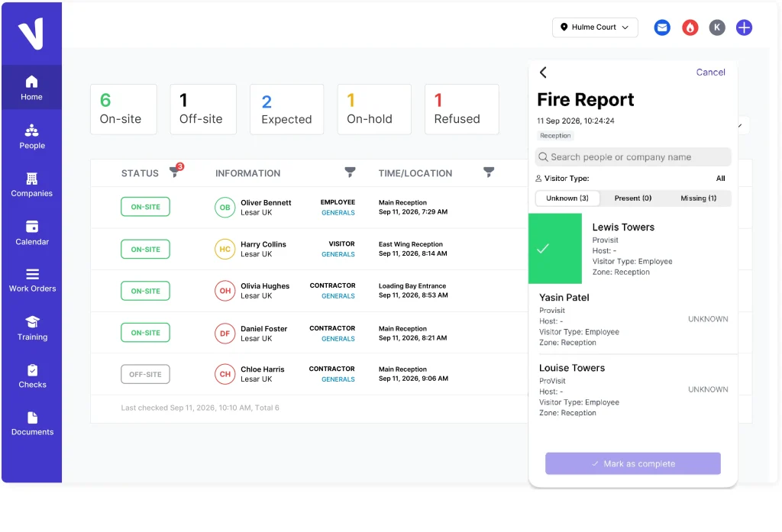Viewport: 782px width, 532px height.
Task: Open Checks in the sidebar
Action: tap(32, 376)
